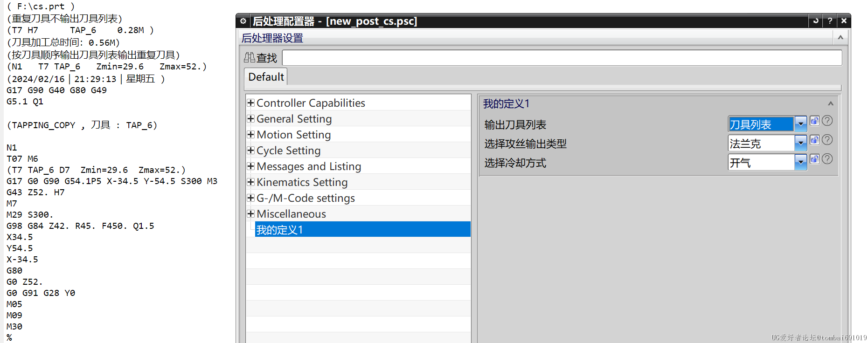
Task: Open help via the title bar question mark
Action: [830, 21]
